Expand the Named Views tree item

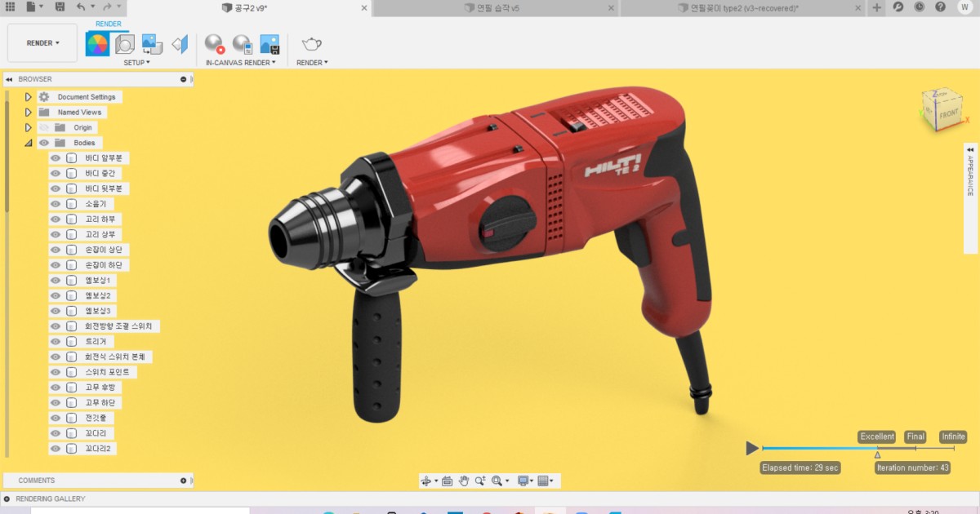pos(29,112)
